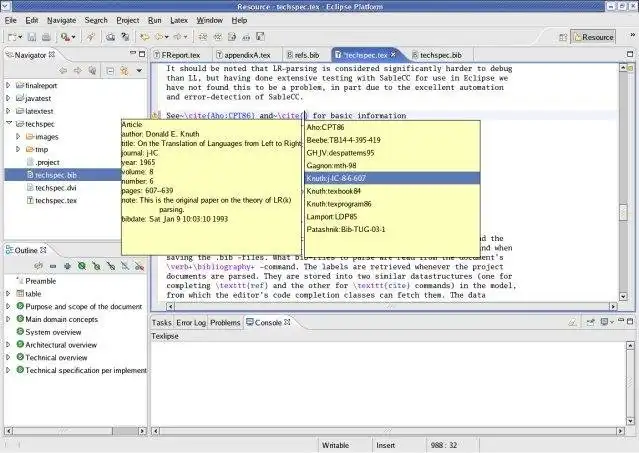Click the first TeXlipse icon after Forward arrow
Image resolution: width=639 pixels, height=453 pixels.
pyautogui.click(x=203, y=37)
